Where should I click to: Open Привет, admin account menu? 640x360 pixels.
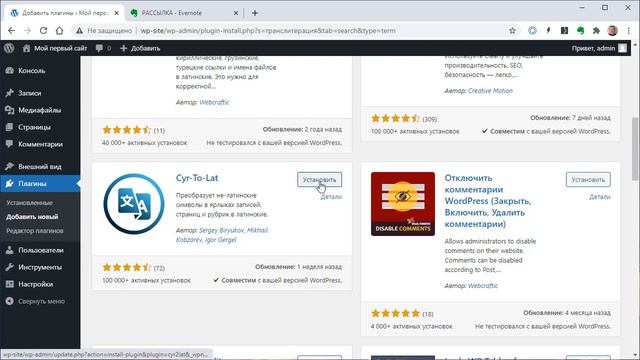coord(599,48)
